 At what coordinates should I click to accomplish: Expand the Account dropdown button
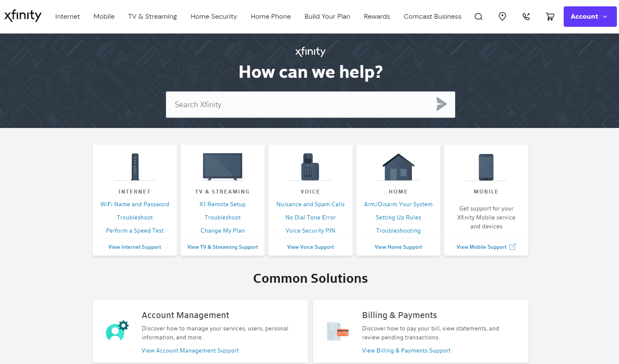click(590, 17)
